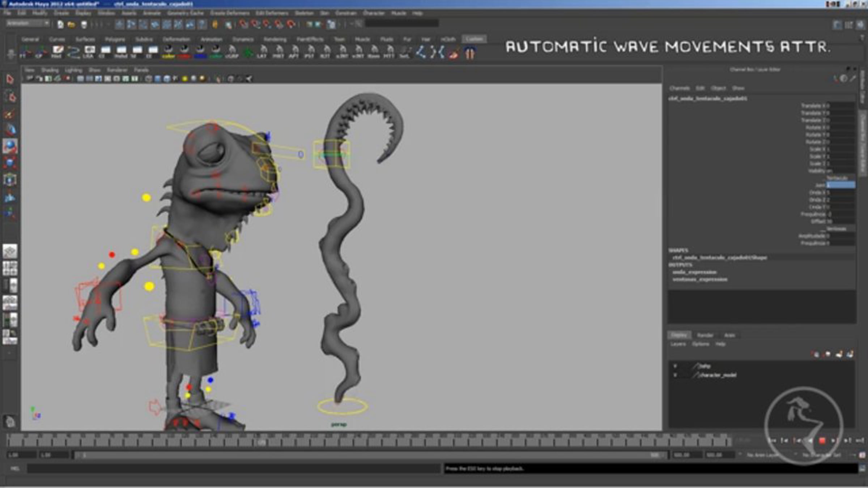Click the green arrow shelf icon

[248, 52]
